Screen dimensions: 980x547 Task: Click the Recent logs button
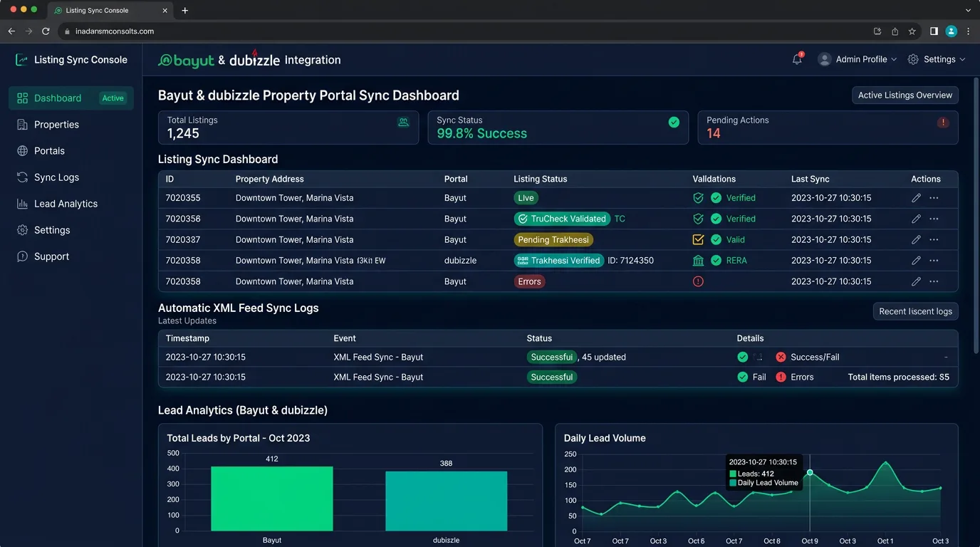[915, 311]
